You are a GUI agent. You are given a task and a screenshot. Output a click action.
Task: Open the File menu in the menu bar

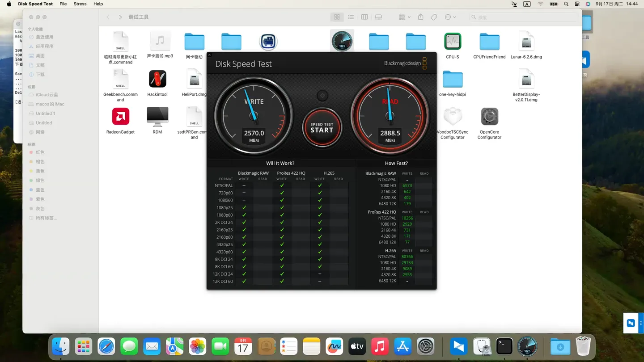[63, 4]
